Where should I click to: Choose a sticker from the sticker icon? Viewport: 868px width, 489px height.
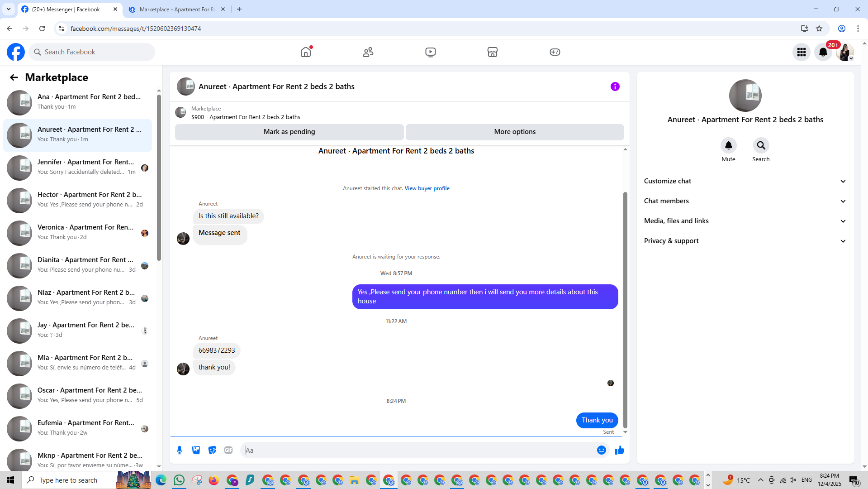[212, 450]
